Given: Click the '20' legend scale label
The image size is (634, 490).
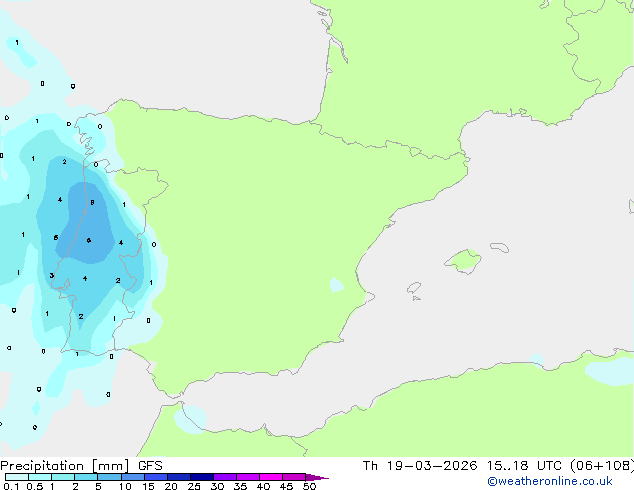Looking at the screenshot, I should coord(171,486).
